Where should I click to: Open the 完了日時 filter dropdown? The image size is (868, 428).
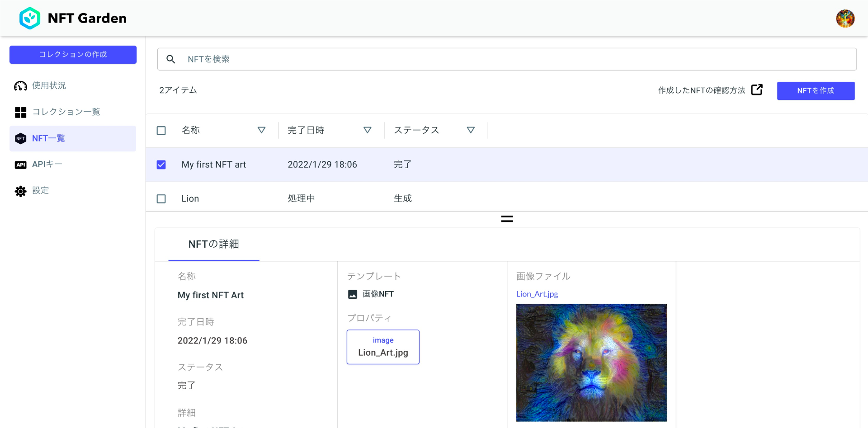(x=368, y=130)
